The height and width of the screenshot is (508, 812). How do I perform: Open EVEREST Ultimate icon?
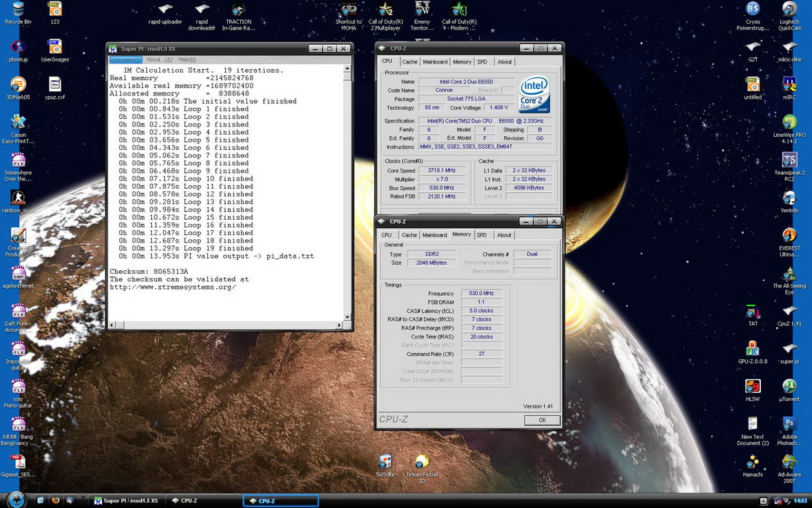click(x=789, y=243)
